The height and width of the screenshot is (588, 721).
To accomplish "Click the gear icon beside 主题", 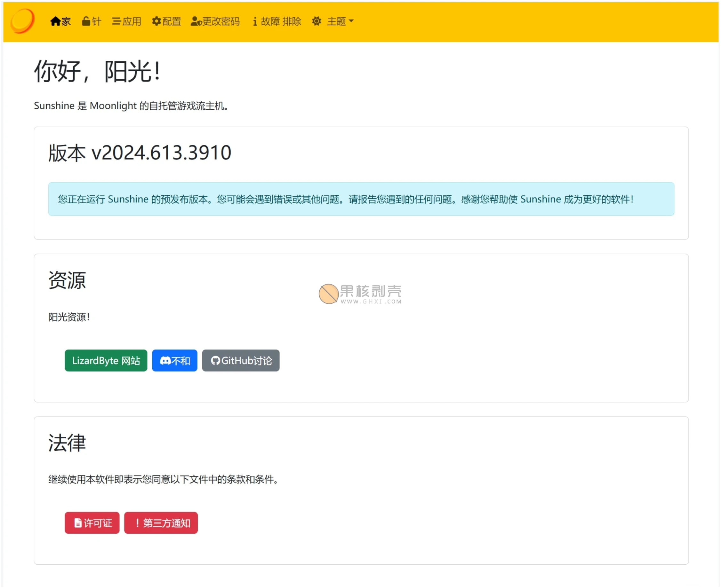I will pyautogui.click(x=316, y=21).
